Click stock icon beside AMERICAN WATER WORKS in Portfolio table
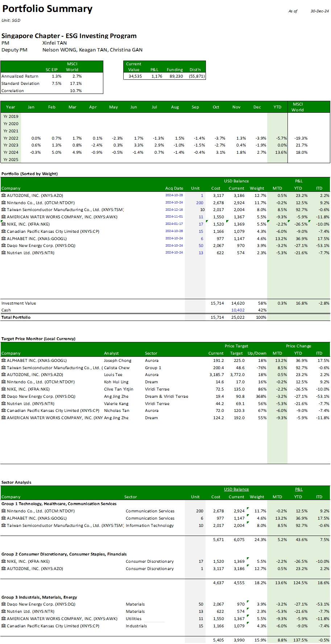Screen dimensions: 331x644 coord(4,217)
